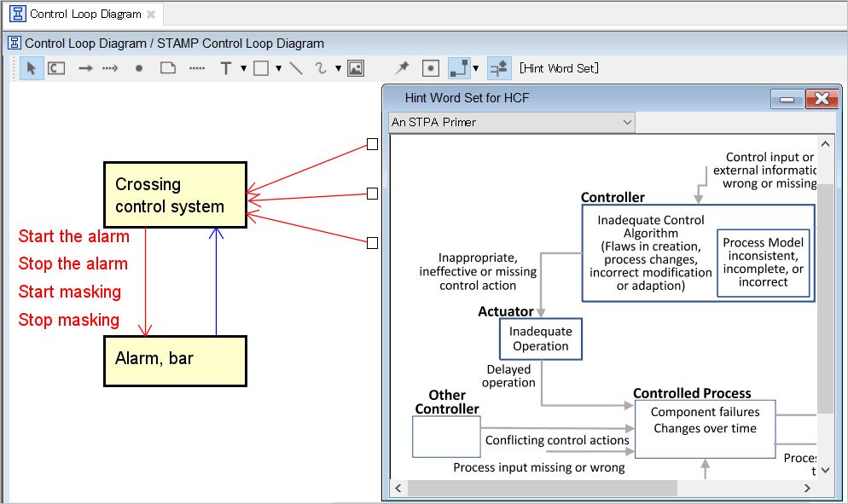Choose the dashed arrow link tool
848x504 pixels.
tap(110, 68)
